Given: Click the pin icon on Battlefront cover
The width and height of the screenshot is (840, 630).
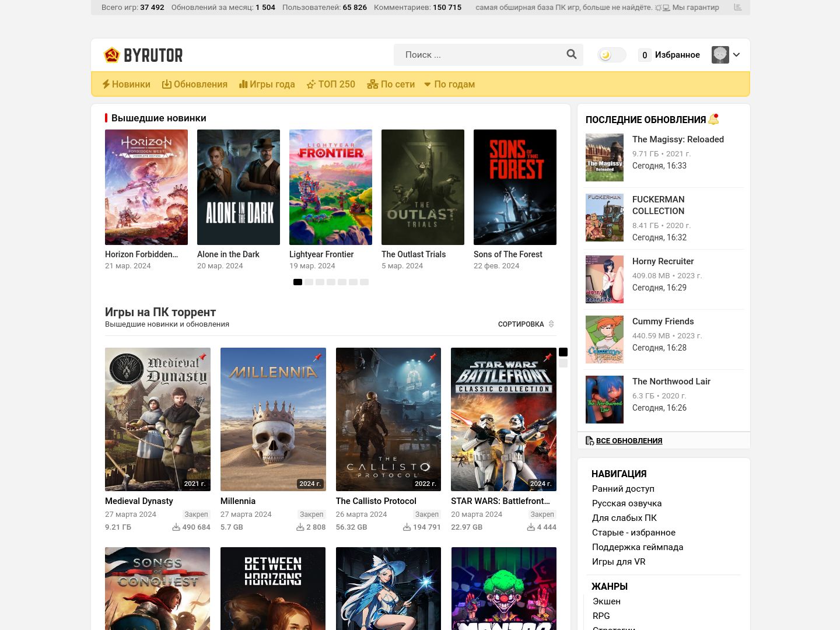Looking at the screenshot, I should click(548, 356).
